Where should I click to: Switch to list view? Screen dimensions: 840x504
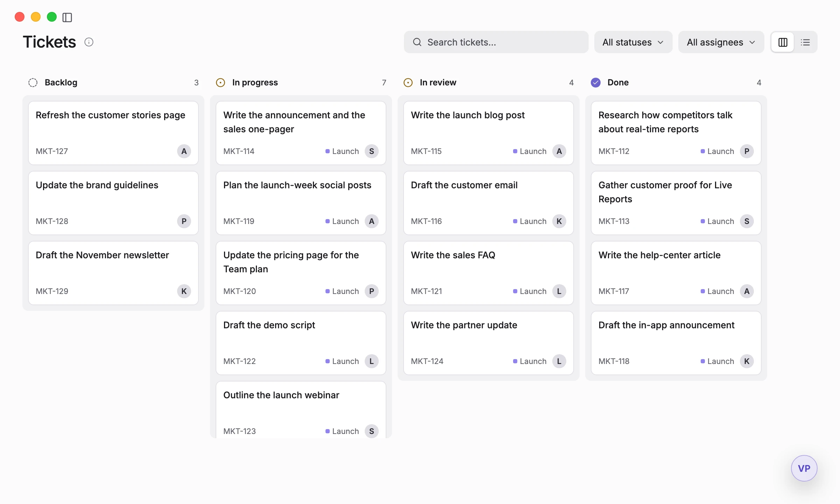pos(805,42)
